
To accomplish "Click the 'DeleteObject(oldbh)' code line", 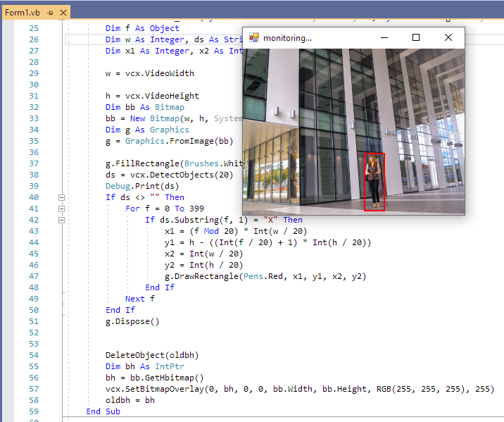I will (x=149, y=355).
